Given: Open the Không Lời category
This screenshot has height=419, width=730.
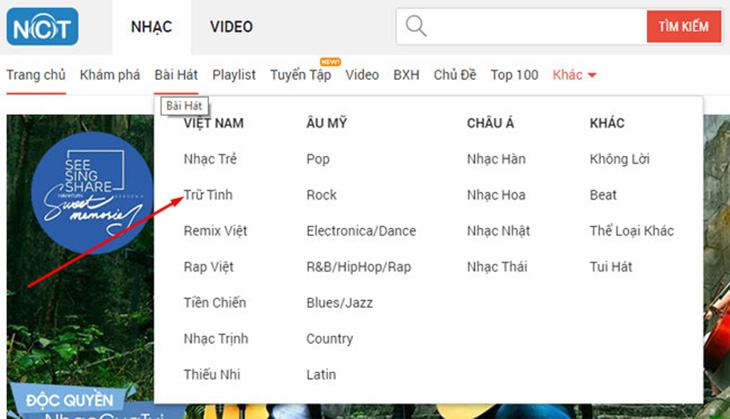Looking at the screenshot, I should (620, 159).
